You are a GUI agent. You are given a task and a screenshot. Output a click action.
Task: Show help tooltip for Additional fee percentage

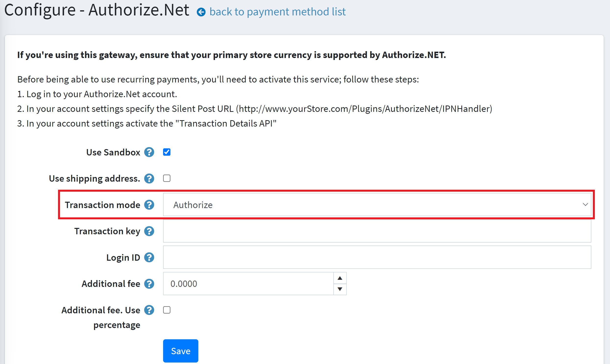point(149,310)
